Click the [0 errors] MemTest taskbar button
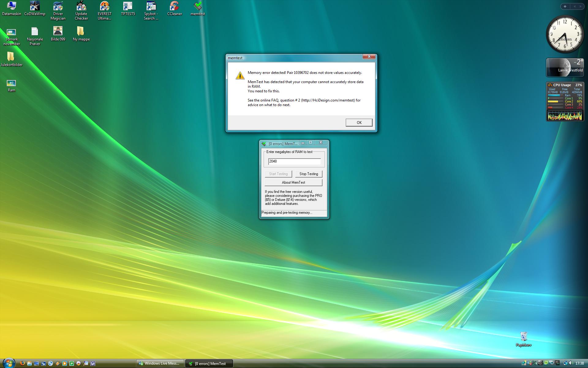Image resolution: width=588 pixels, height=368 pixels. pyautogui.click(x=209, y=363)
